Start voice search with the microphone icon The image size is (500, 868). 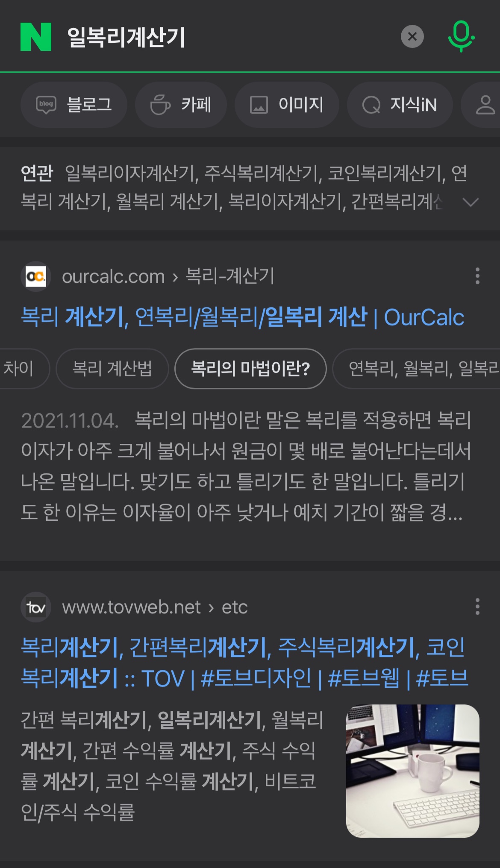click(461, 37)
